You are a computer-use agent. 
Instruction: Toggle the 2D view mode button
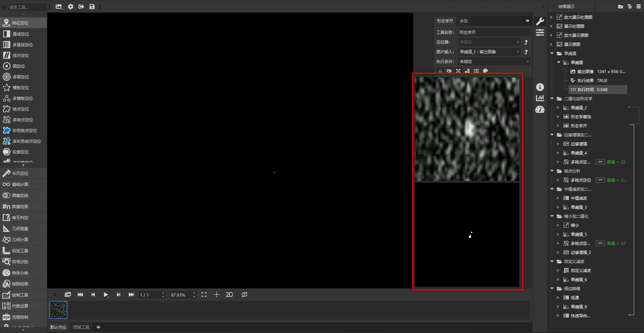229,295
